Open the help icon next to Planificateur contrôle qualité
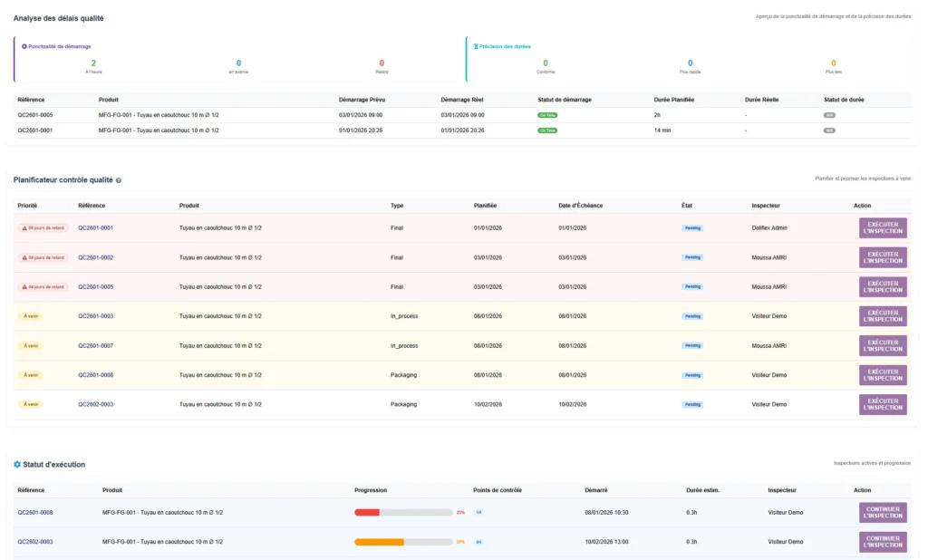 [x=117, y=179]
